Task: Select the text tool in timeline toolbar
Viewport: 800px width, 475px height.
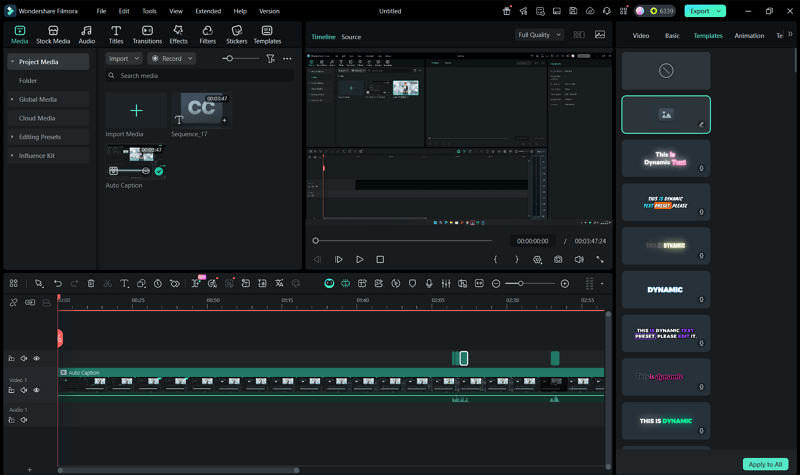Action: [125, 284]
